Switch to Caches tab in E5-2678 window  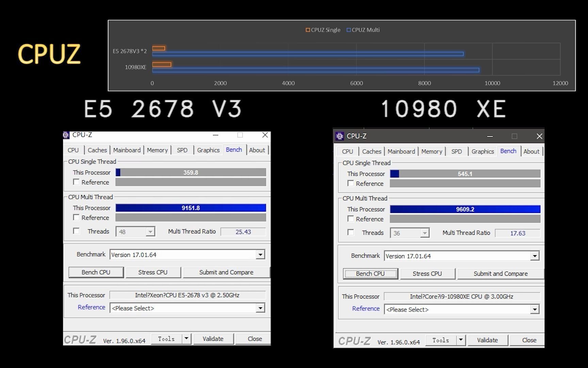[x=97, y=150]
